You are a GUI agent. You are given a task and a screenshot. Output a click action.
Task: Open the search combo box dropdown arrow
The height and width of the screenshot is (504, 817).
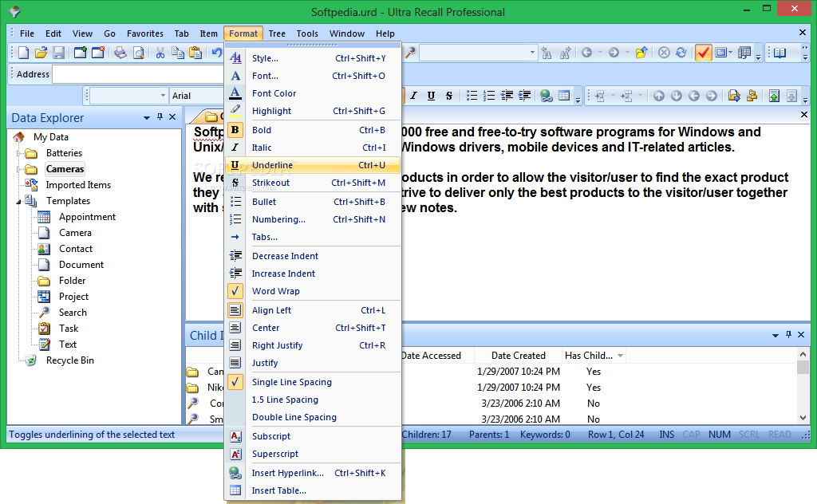[x=532, y=52]
